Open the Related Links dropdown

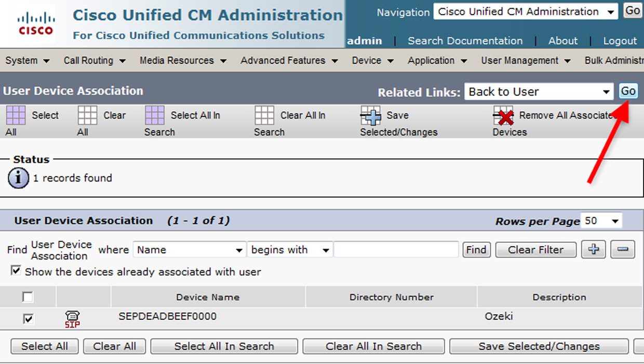[x=539, y=92]
